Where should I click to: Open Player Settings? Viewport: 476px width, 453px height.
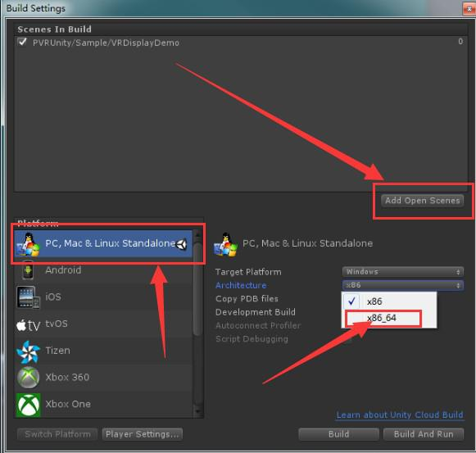click(143, 434)
